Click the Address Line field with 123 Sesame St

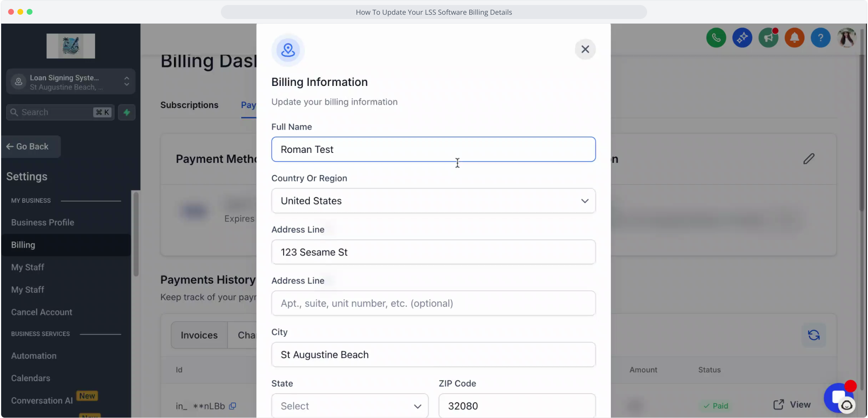[433, 252]
